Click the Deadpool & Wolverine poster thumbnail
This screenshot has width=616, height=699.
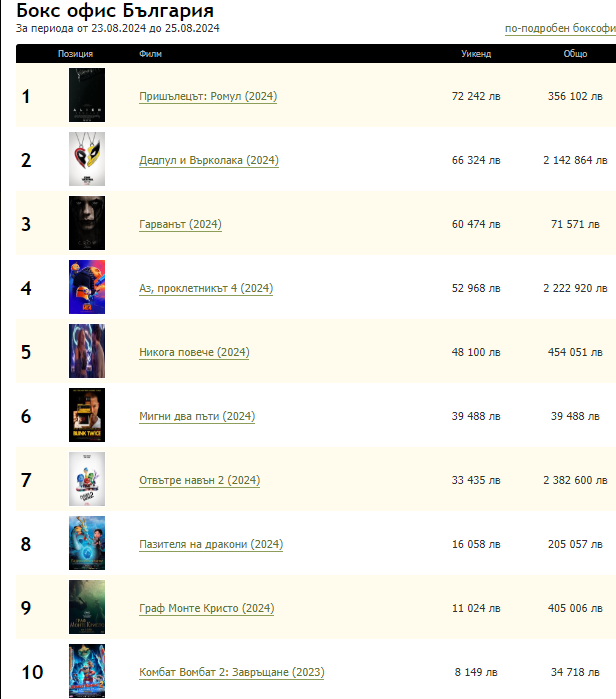87,160
